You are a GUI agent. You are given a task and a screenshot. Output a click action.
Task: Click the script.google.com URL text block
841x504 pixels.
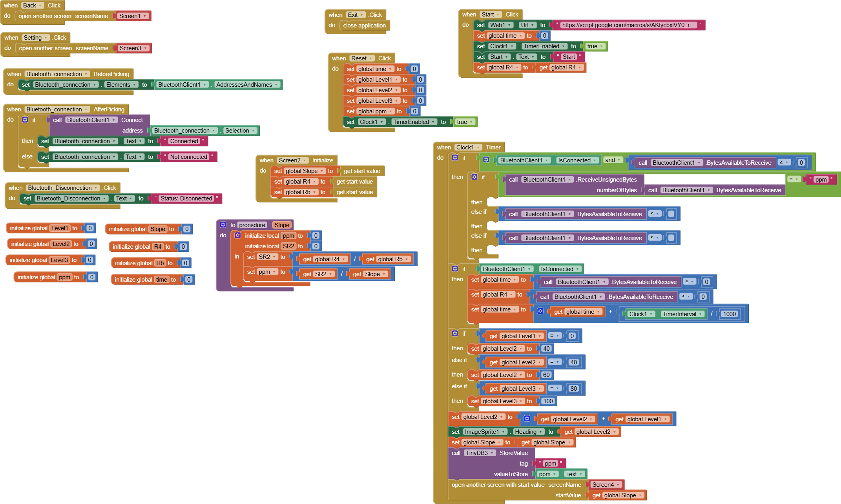click(628, 25)
